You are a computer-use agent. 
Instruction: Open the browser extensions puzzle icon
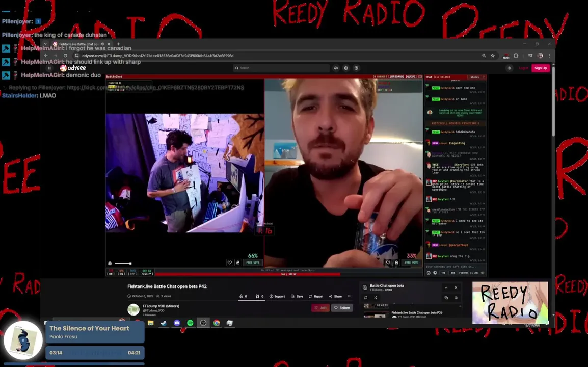(x=516, y=56)
